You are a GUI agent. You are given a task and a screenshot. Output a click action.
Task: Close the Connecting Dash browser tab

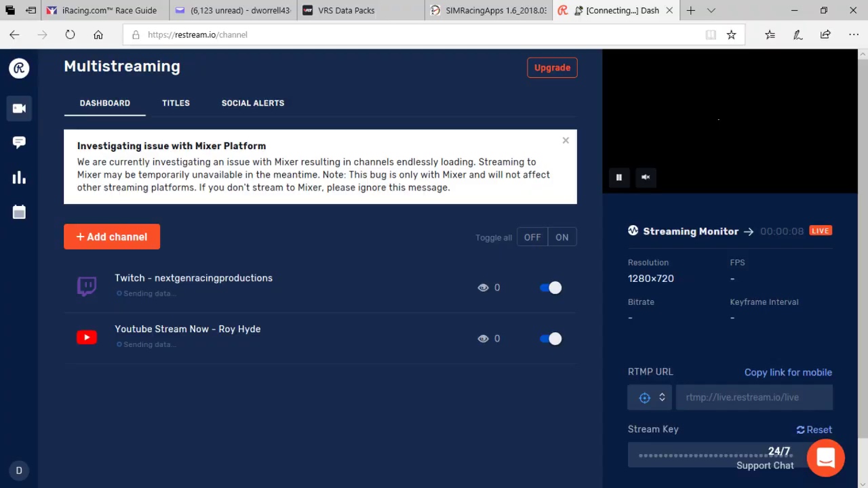coord(669,10)
